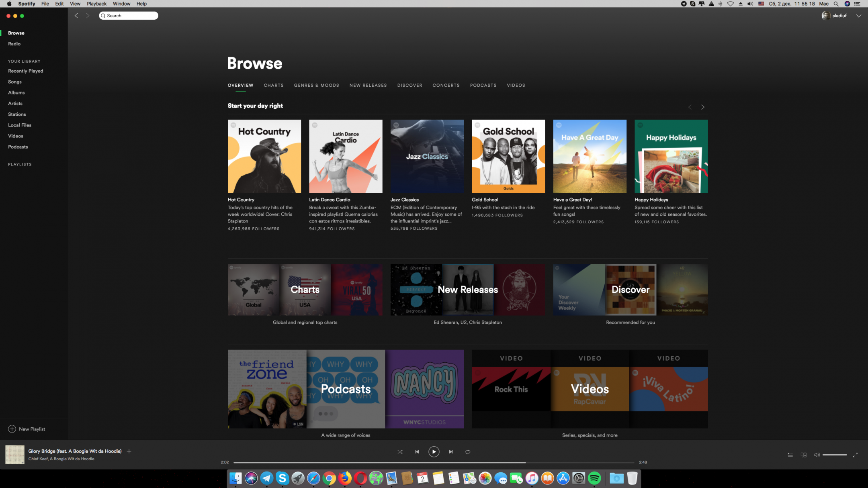Open Spotlight search in menu bar

pos(836,4)
